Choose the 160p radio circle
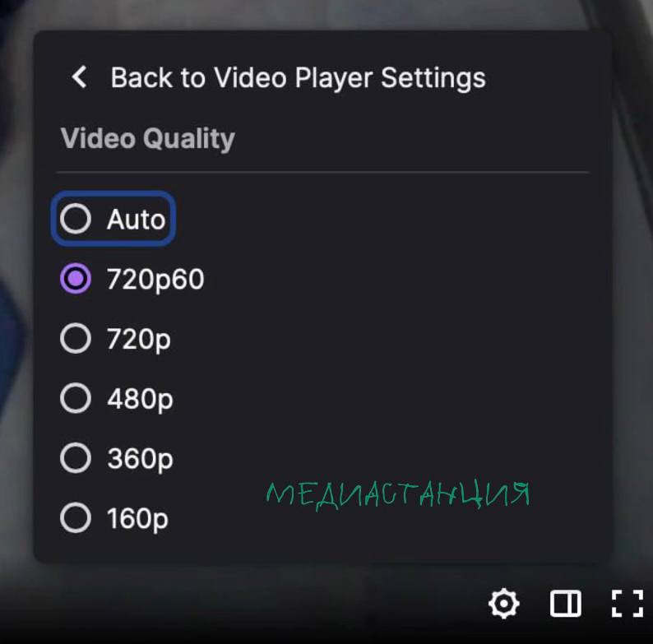 [76, 518]
